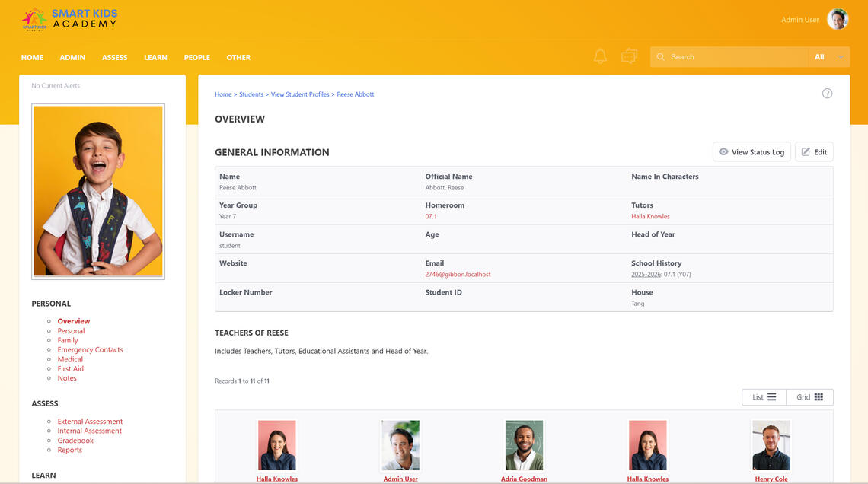Expand the Learn menu in navigation
This screenshot has height=484, width=868.
pyautogui.click(x=155, y=58)
